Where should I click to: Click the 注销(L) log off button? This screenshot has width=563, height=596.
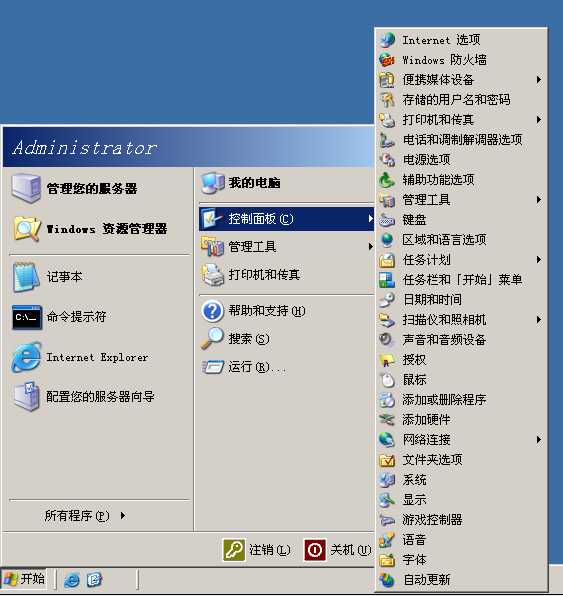coord(257,550)
